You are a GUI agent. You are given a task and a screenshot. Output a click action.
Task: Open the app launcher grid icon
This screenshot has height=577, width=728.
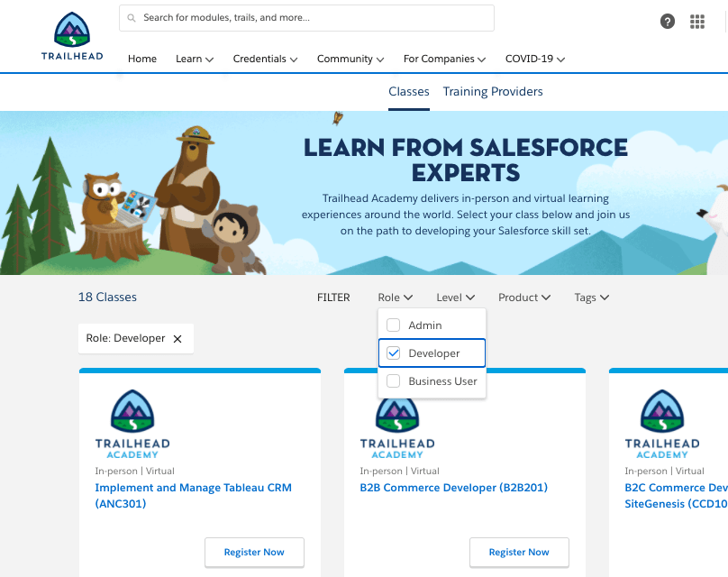click(696, 22)
